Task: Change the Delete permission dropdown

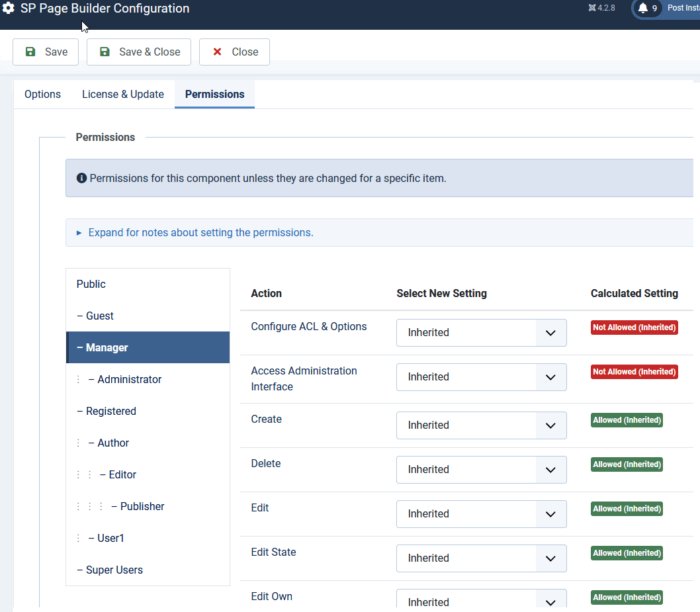Action: pos(481,470)
